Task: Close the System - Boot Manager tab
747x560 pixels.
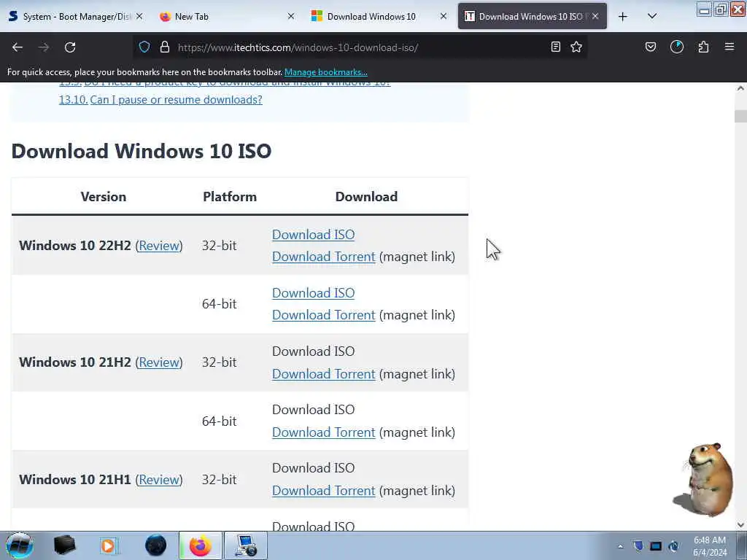Action: [x=139, y=16]
